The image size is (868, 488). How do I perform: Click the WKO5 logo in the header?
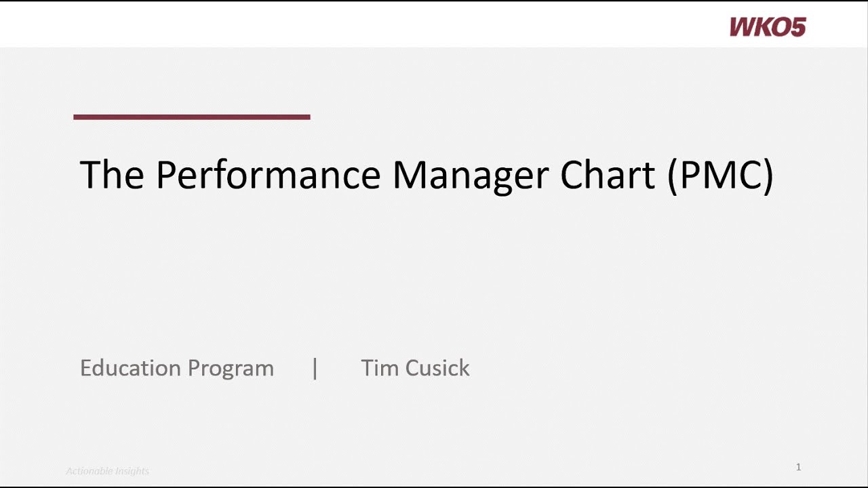[x=768, y=27]
